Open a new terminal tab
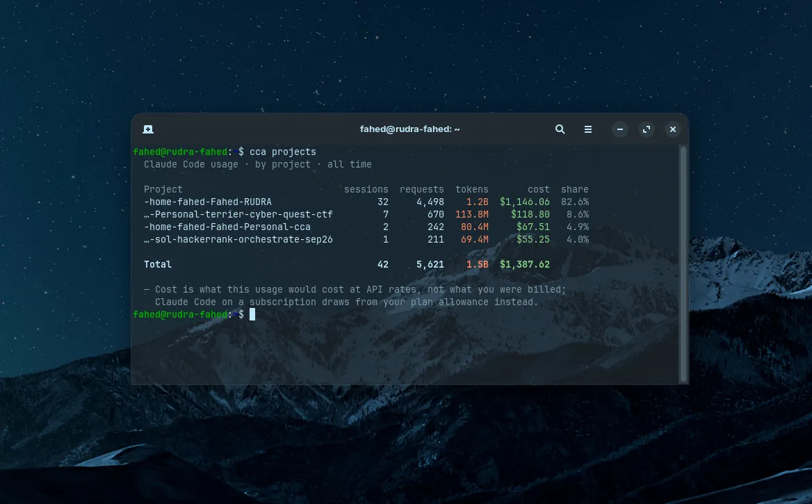 coord(148,129)
